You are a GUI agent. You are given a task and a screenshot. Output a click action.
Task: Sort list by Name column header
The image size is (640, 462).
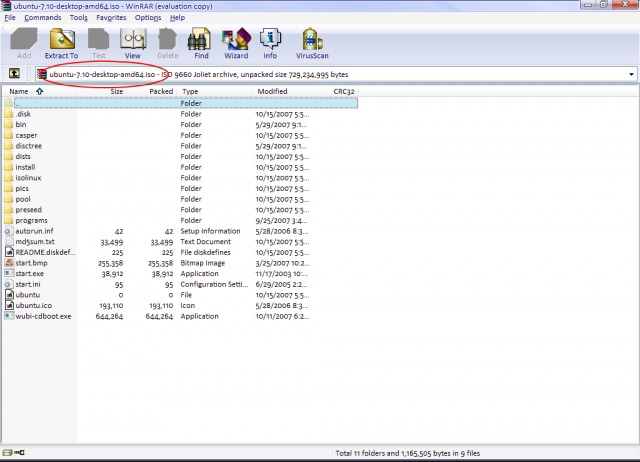(x=19, y=91)
